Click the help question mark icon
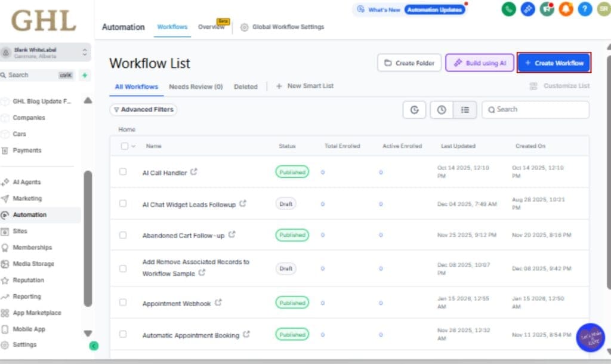 [585, 10]
